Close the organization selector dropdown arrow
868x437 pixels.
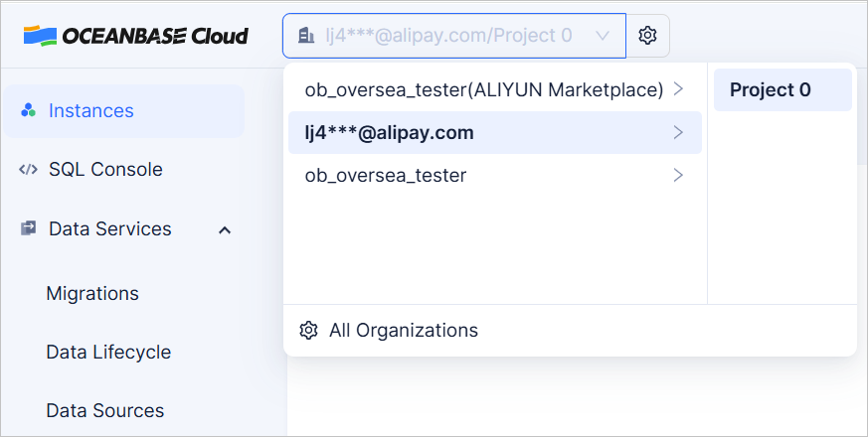(602, 36)
